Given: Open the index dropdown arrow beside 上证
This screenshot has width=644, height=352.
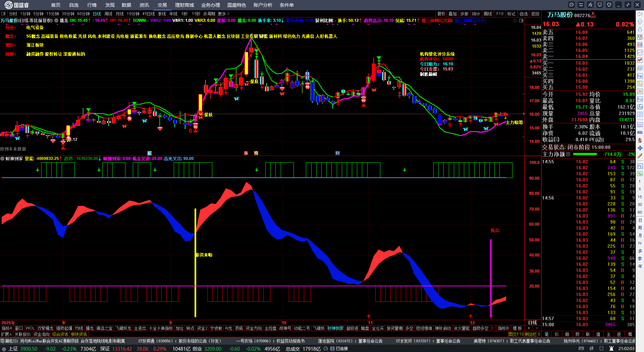Looking at the screenshot, I should (x=4, y=349).
